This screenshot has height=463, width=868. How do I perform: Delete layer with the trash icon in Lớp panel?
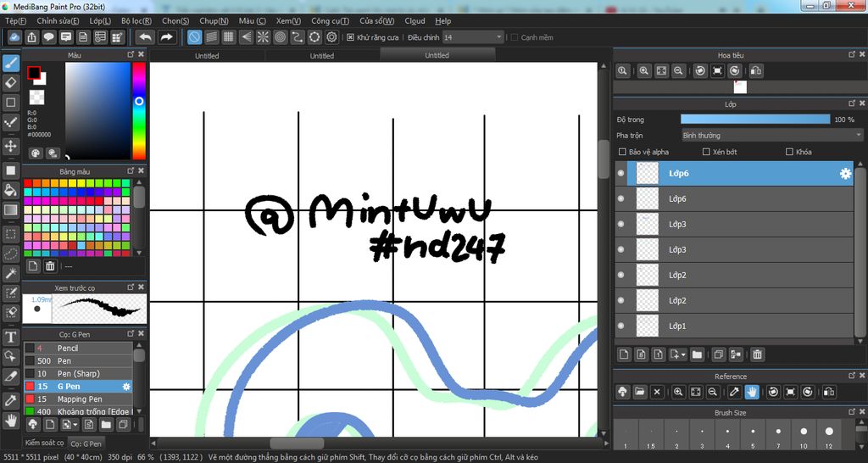pyautogui.click(x=757, y=354)
